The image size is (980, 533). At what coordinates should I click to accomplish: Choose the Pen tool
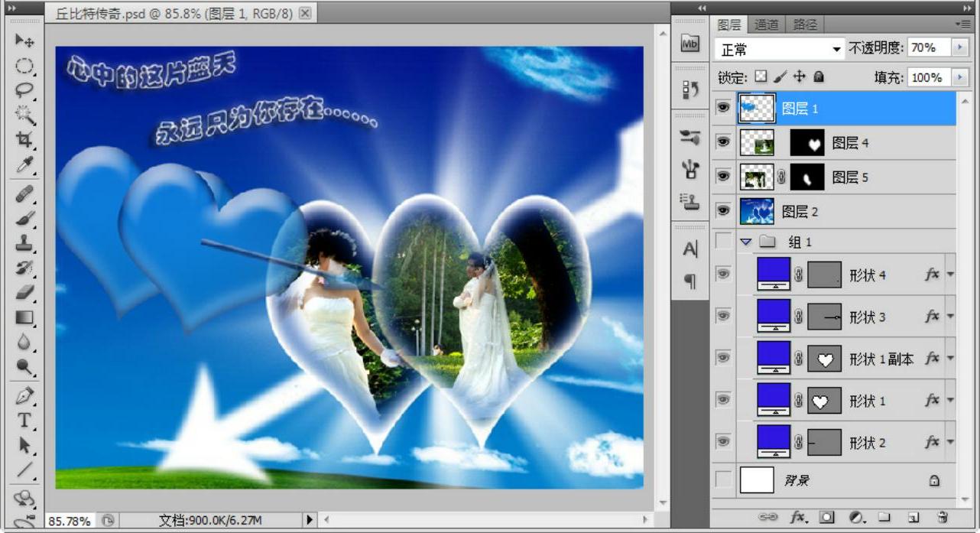[24, 395]
